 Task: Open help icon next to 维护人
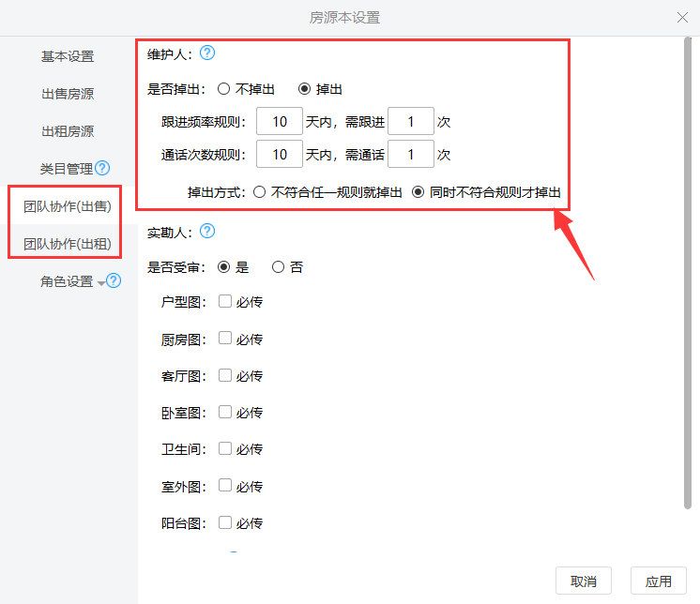[x=207, y=53]
